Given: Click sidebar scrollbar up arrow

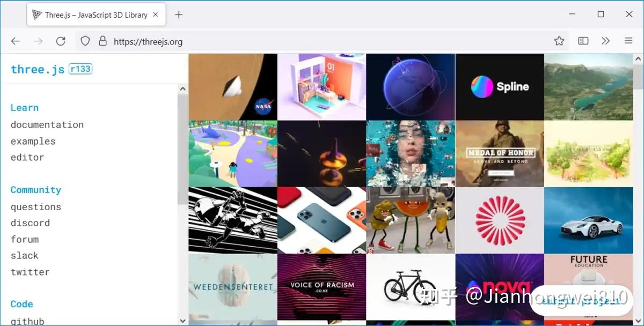Looking at the screenshot, I should click(x=182, y=89).
